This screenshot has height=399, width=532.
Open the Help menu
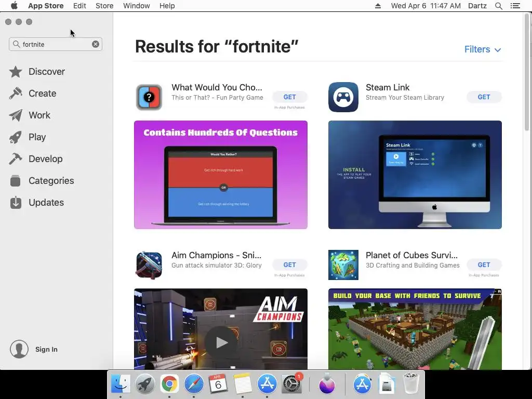coord(167,6)
